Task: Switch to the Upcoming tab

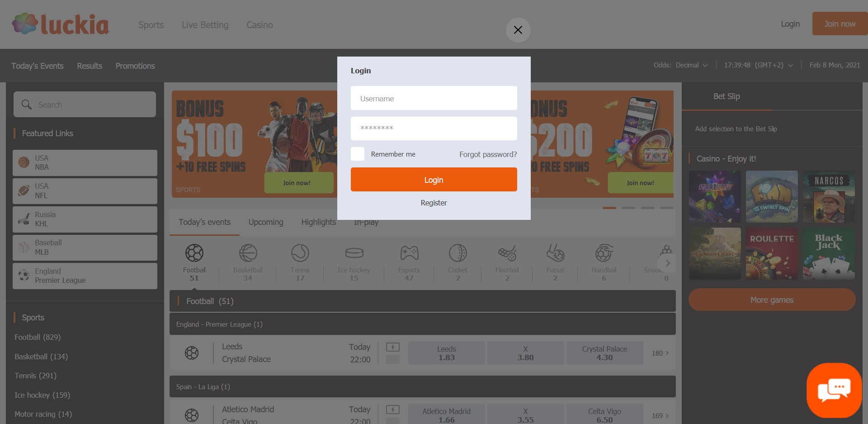Action: (266, 222)
